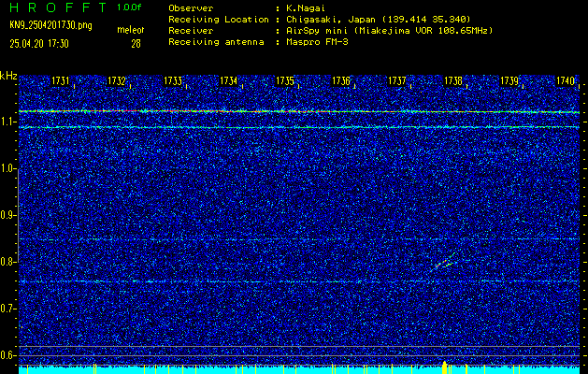This screenshot has height=374, width=588.
Task: Click the version label 1.00f
Action: tap(129, 7)
